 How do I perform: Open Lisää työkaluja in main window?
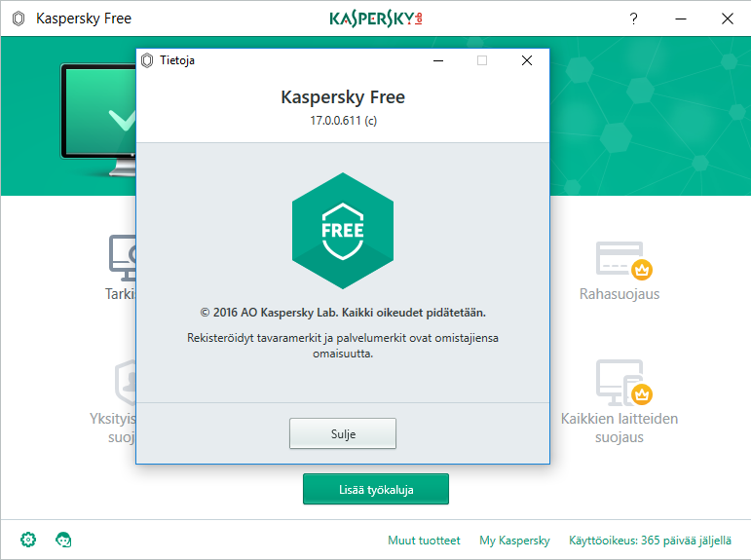(376, 489)
